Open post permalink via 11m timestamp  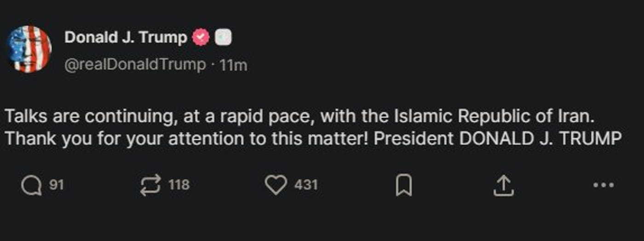point(233,65)
